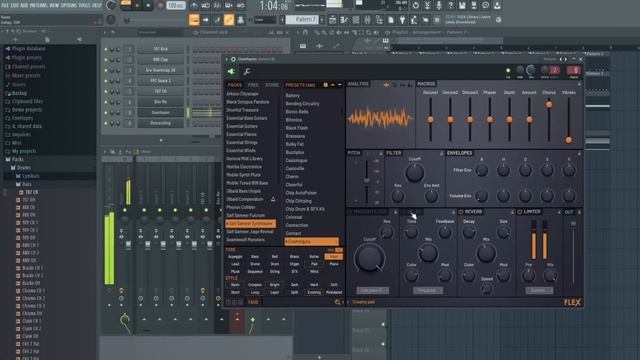Open the FILE menu
Viewport: 640px width, 360px height.
5,5
